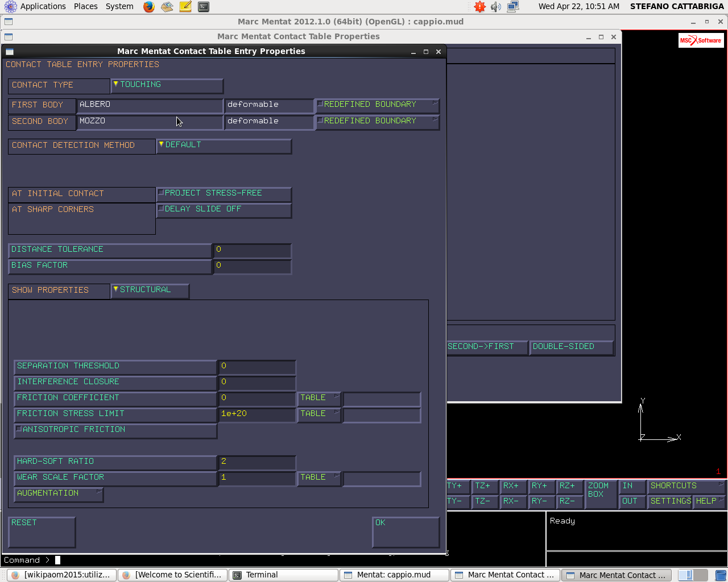This screenshot has width=728, height=582.
Task: Open the Places menu
Action: click(86, 6)
